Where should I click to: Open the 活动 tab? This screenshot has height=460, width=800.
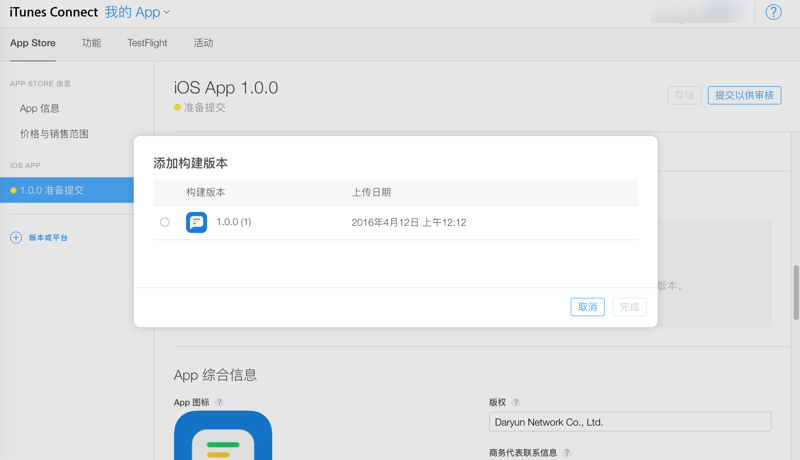coord(203,43)
